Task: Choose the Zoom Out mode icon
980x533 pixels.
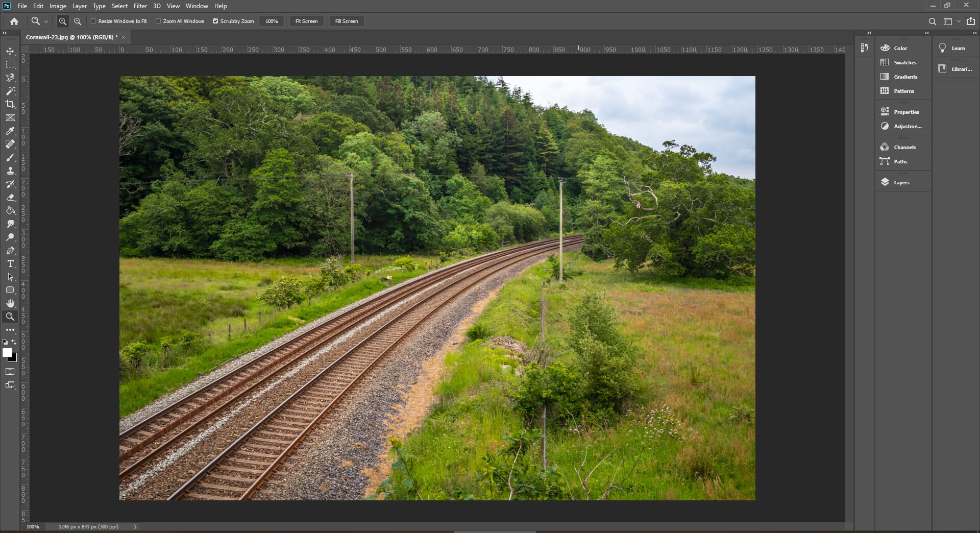Action: tap(78, 21)
